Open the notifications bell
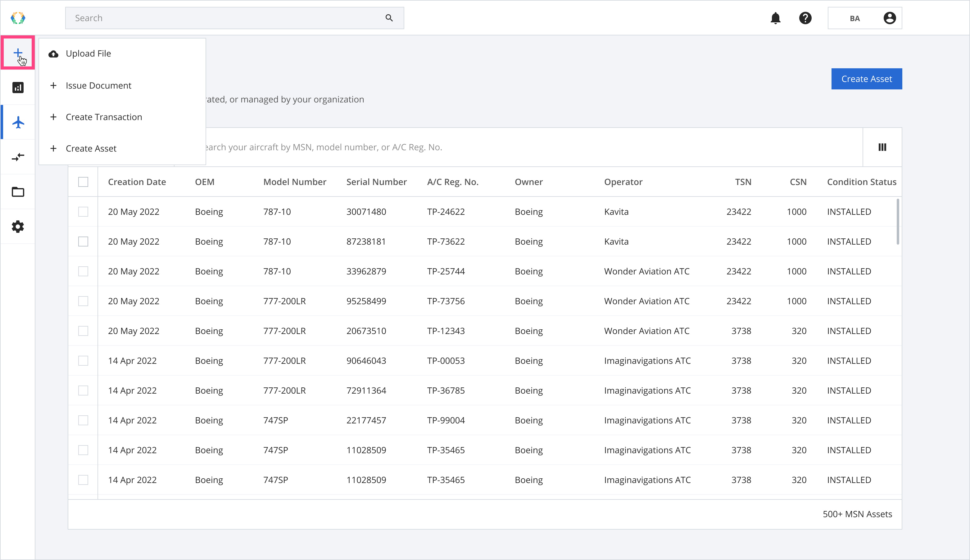The width and height of the screenshot is (970, 560). (x=775, y=18)
